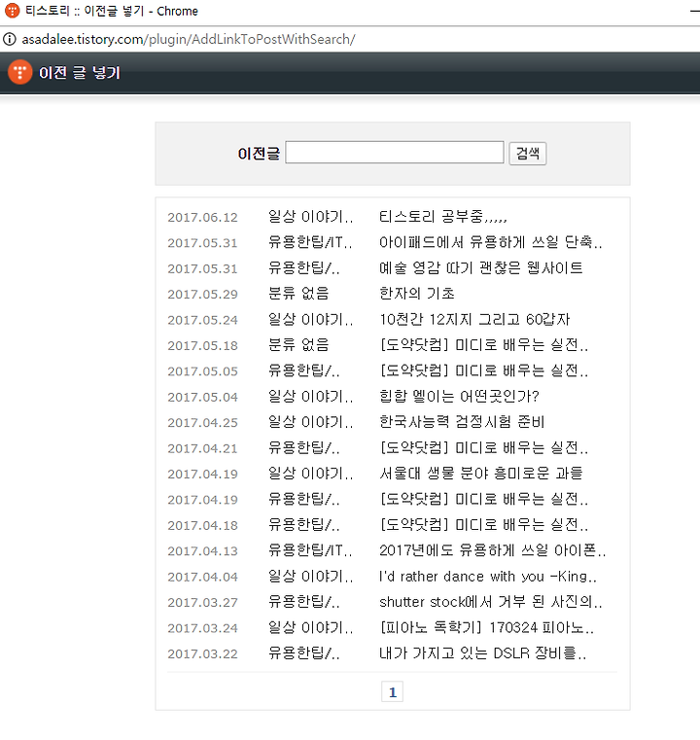Click the date 2017.03.27
The image size is (700, 740).
(202, 602)
